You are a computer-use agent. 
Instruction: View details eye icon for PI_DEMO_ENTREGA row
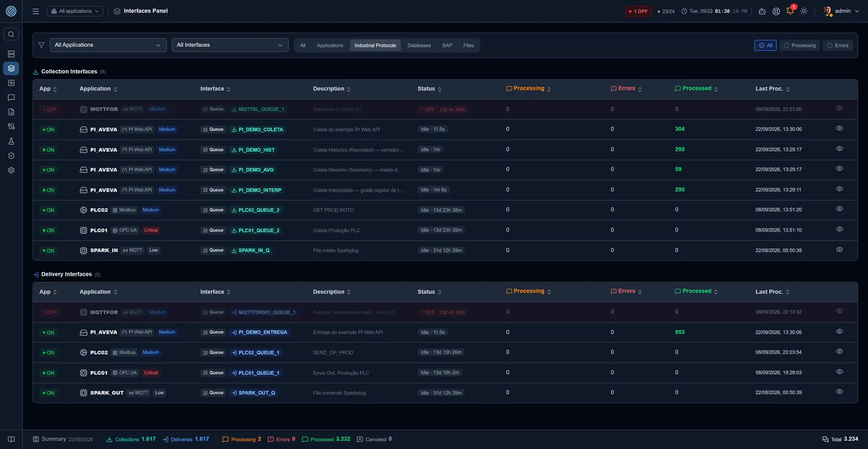(x=839, y=332)
